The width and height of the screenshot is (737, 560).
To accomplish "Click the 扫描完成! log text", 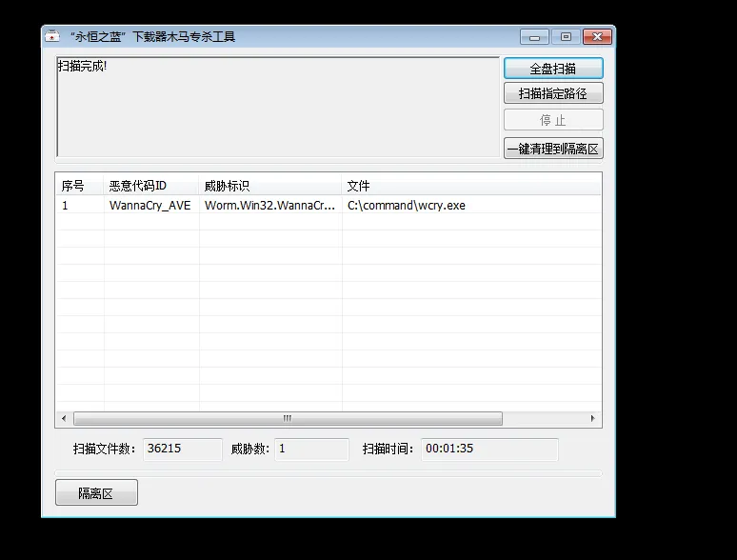I will point(82,67).
